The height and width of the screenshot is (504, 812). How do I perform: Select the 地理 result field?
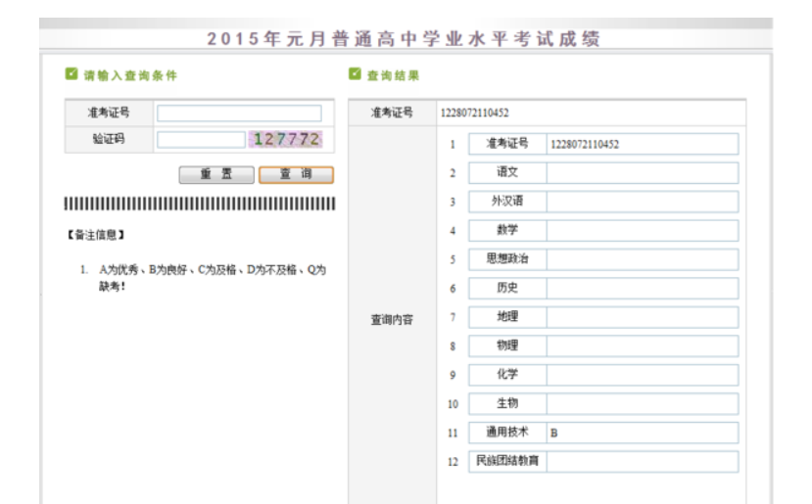coord(642,317)
